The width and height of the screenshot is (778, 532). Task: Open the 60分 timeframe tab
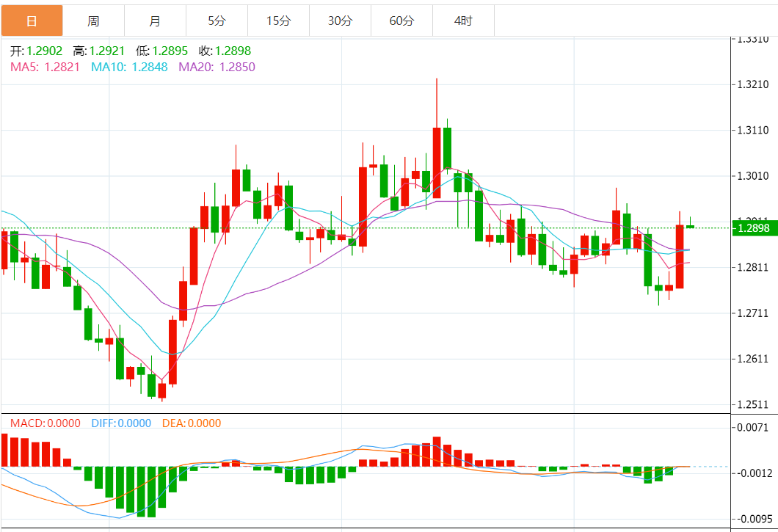click(x=402, y=21)
